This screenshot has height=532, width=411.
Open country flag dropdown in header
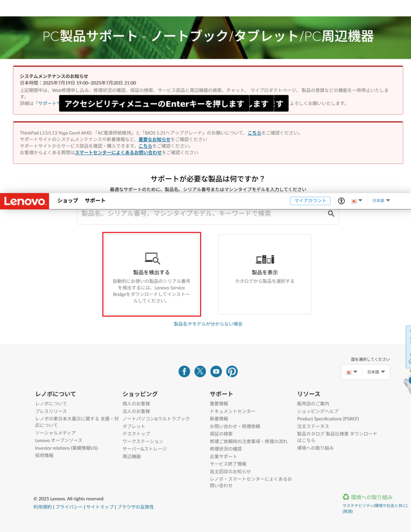[x=357, y=201]
